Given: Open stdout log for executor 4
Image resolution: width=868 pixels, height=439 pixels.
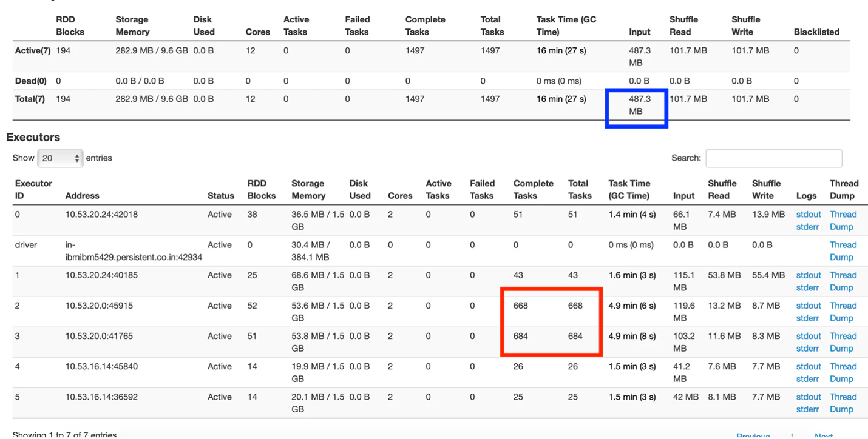Looking at the screenshot, I should pos(809,366).
